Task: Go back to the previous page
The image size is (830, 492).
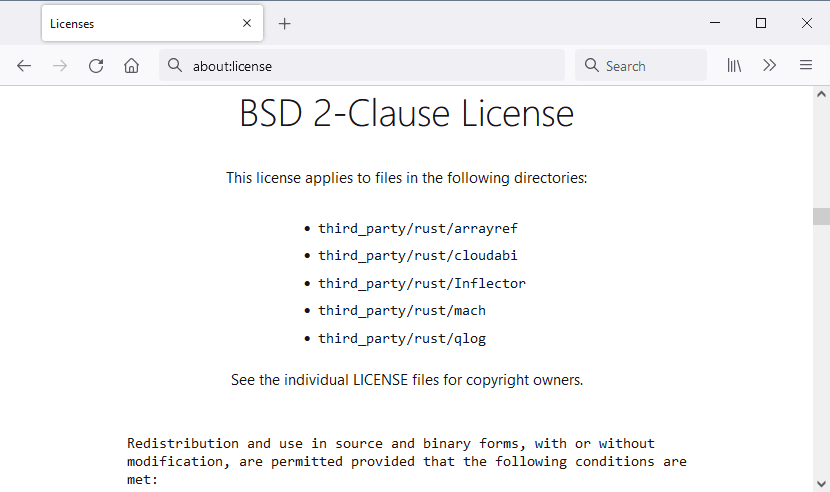Action: point(24,66)
